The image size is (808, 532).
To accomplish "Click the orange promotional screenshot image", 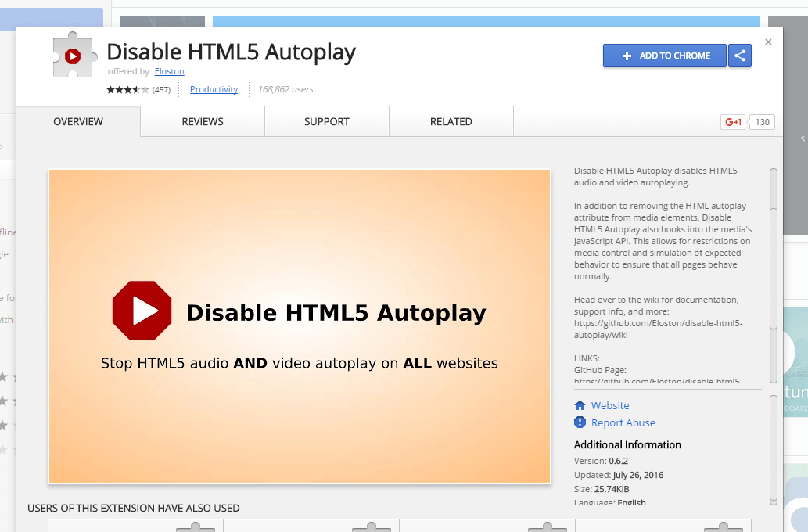I will 300,422.
